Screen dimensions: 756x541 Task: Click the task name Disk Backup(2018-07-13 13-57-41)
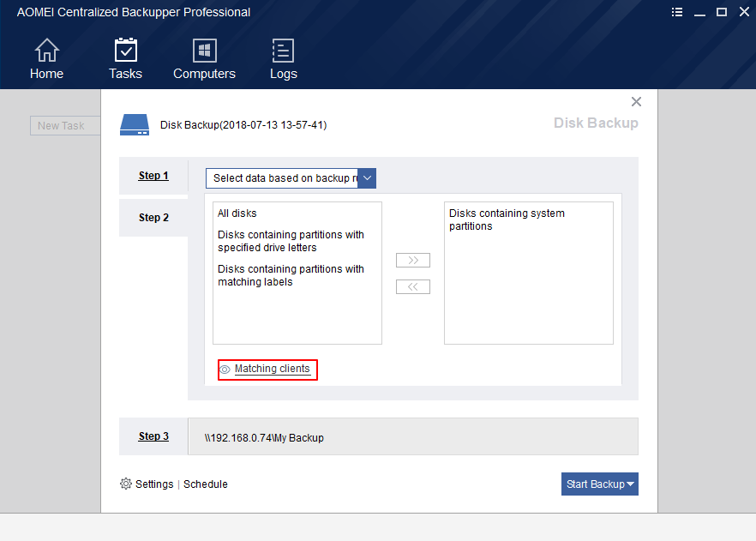point(243,125)
